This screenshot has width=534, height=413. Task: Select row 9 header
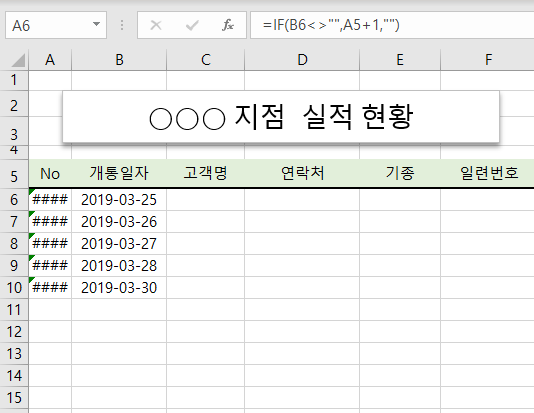coord(14,266)
